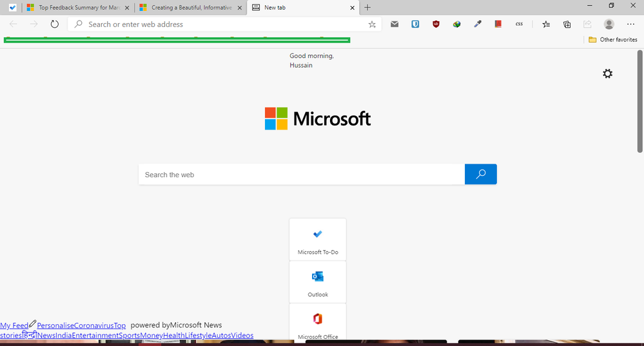644x346 pixels.
Task: Click the address bar field
Action: coord(224,24)
